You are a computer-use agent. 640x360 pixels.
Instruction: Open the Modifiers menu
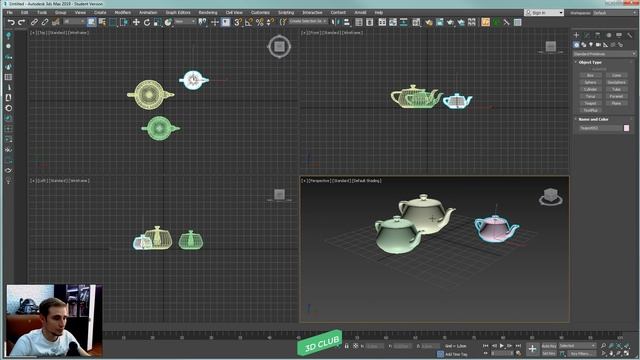coord(122,13)
